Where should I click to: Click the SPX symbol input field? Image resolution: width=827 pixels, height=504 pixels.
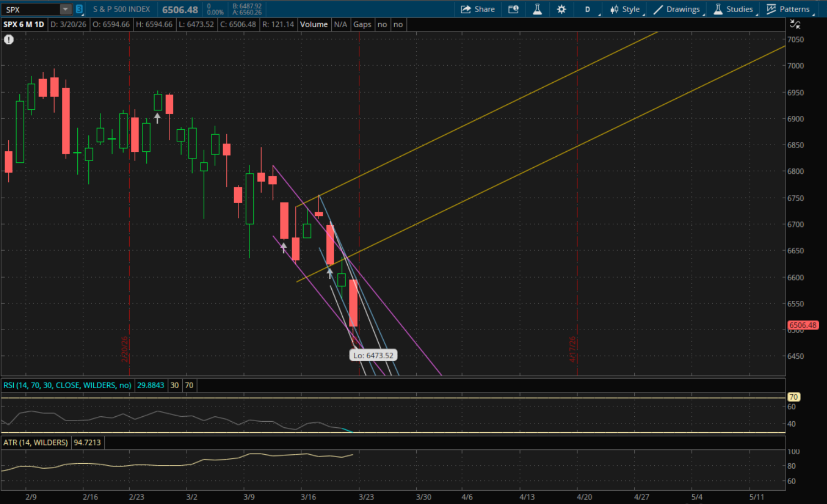tap(30, 9)
